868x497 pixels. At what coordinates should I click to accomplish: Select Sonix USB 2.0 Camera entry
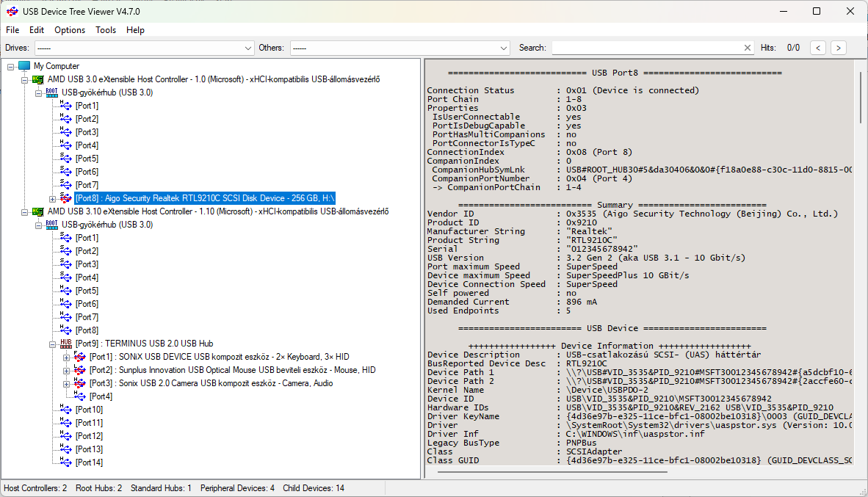(211, 383)
